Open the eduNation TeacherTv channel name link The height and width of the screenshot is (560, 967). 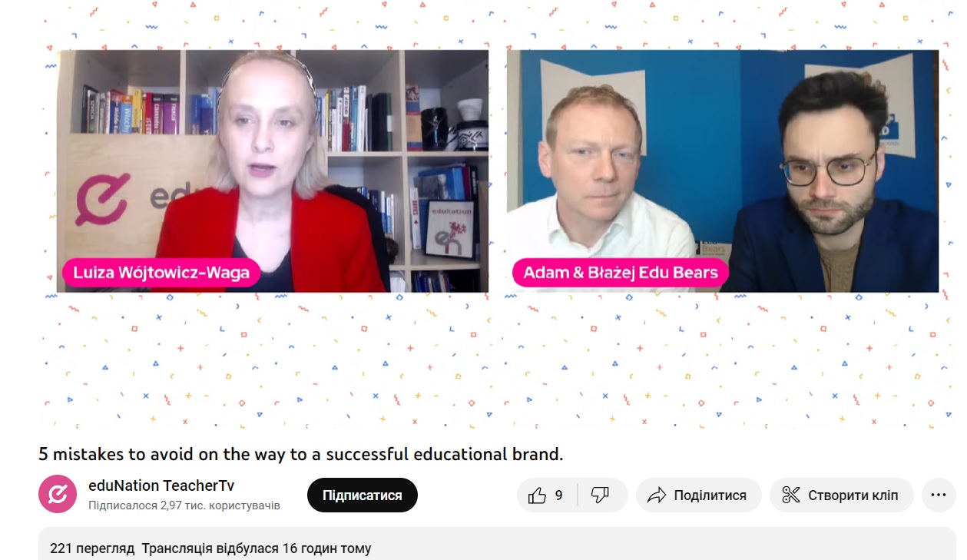pos(161,485)
